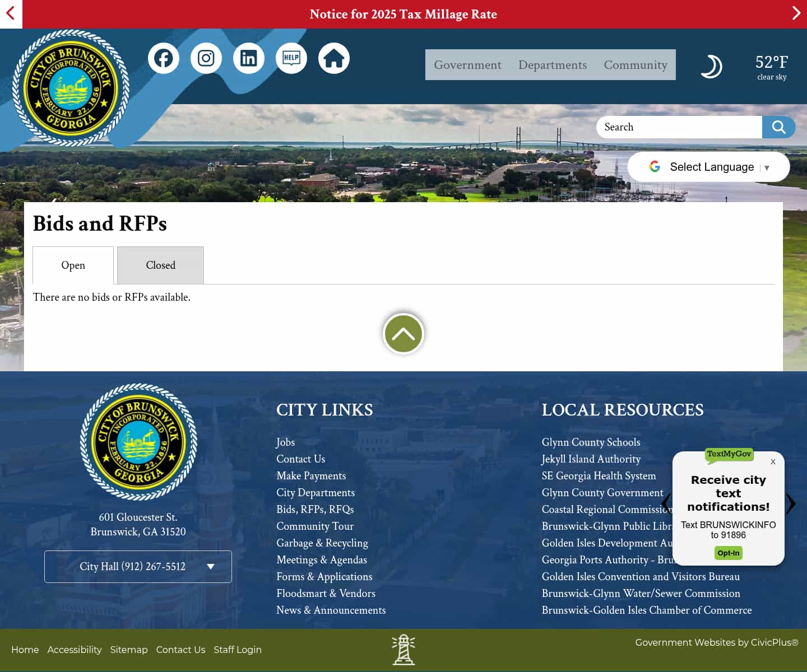This screenshot has height=672, width=807.
Task: Open the Notice for 2025 Tax Millage Rate
Action: coord(403,15)
